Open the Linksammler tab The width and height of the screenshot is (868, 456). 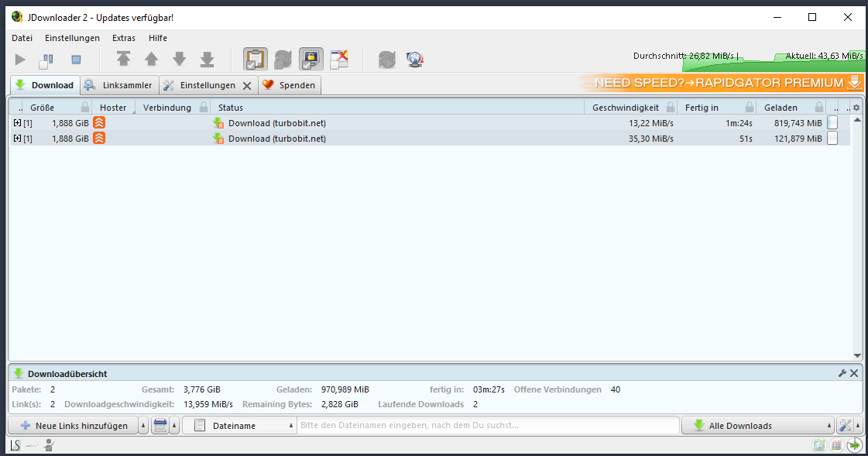click(x=119, y=85)
